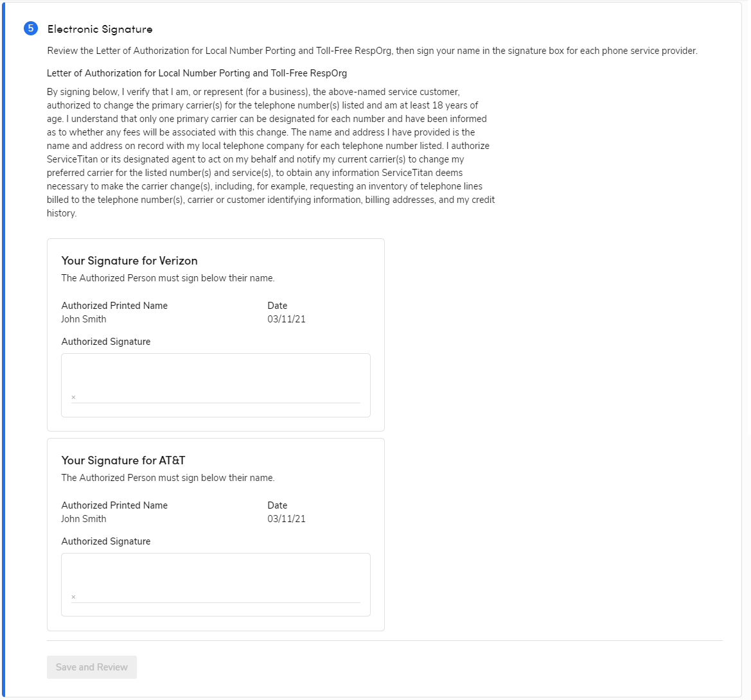Click the x mark in Verizon signature box
The width and height of the screenshot is (751, 700).
pyautogui.click(x=73, y=398)
